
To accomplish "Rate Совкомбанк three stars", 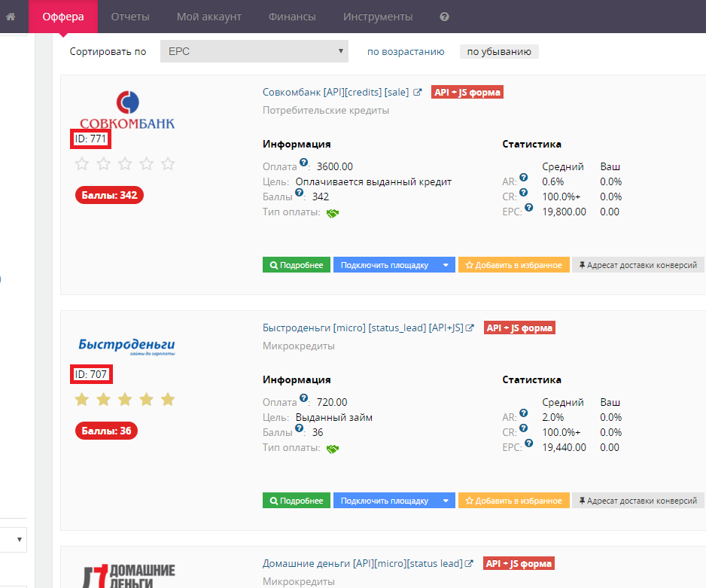I will pyautogui.click(x=125, y=163).
